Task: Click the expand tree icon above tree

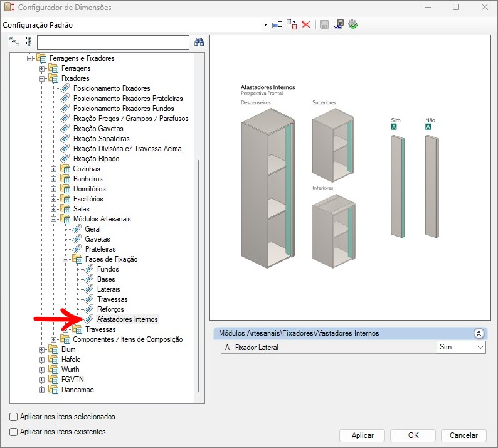Action: tap(14, 41)
